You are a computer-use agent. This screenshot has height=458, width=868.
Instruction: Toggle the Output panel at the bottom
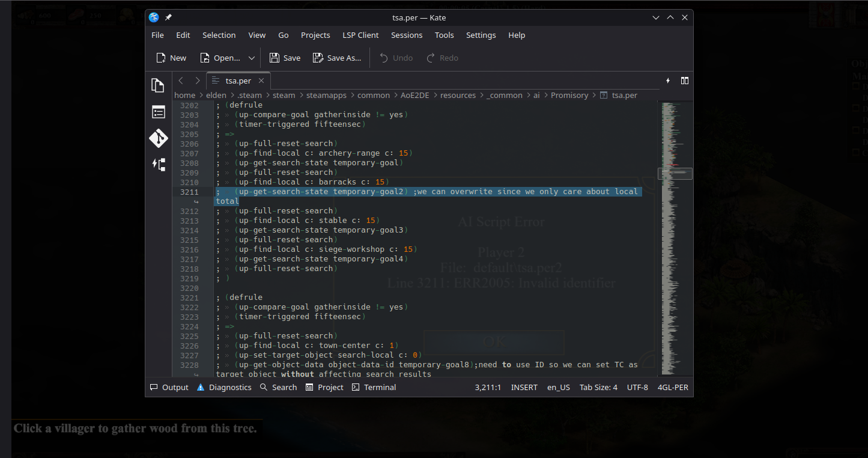(169, 388)
